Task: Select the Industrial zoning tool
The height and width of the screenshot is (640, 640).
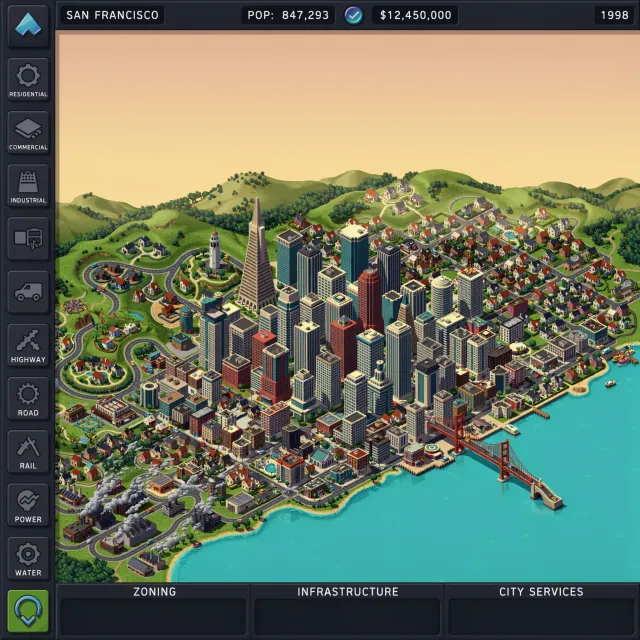Action: click(28, 185)
